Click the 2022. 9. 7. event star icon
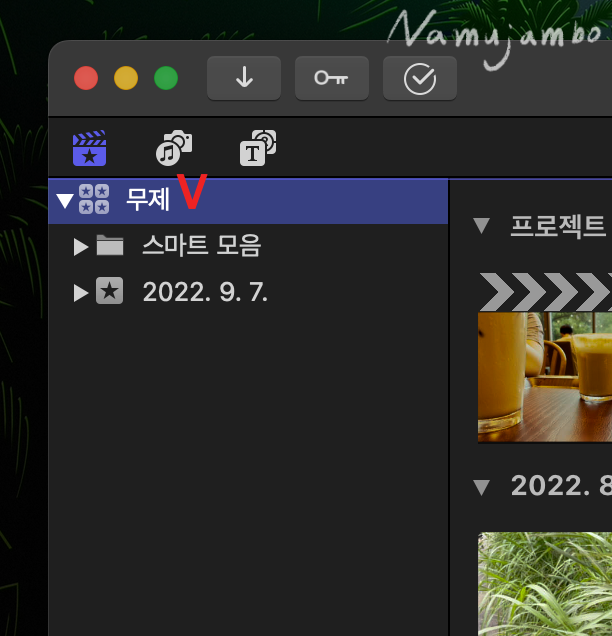Image resolution: width=612 pixels, height=636 pixels. tap(110, 291)
